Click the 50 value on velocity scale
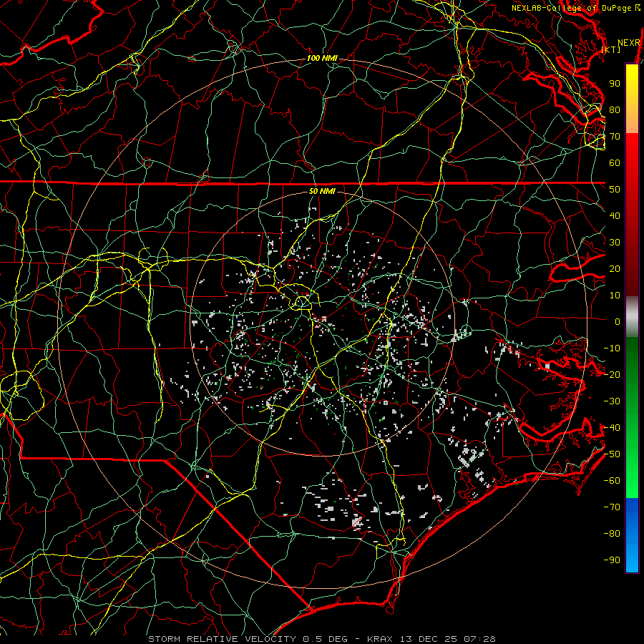 pos(615,190)
